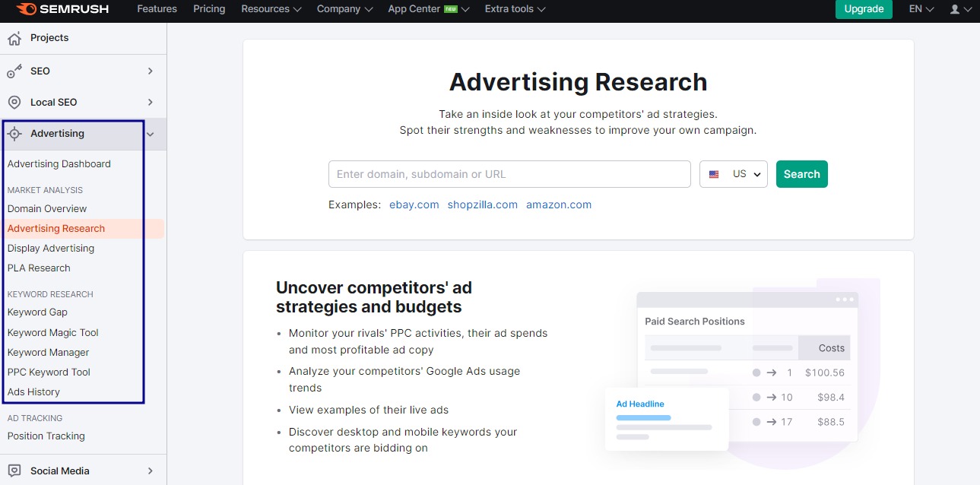Viewport: 980px width, 485px height.
Task: Open PLA Research in sidebar
Action: [x=39, y=268]
